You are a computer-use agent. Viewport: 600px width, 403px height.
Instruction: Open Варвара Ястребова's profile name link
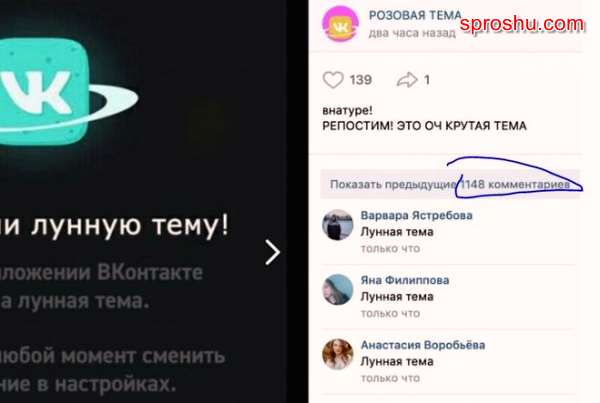tap(416, 215)
